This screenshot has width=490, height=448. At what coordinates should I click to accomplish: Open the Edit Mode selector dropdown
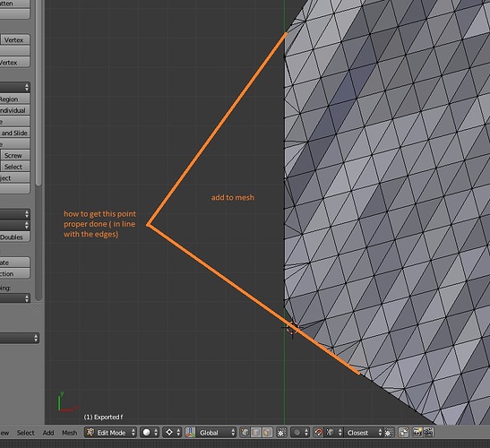click(110, 433)
